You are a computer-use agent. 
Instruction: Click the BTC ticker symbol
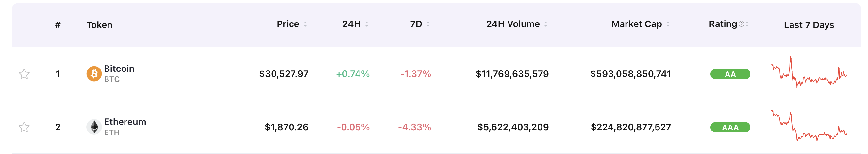pyautogui.click(x=111, y=79)
